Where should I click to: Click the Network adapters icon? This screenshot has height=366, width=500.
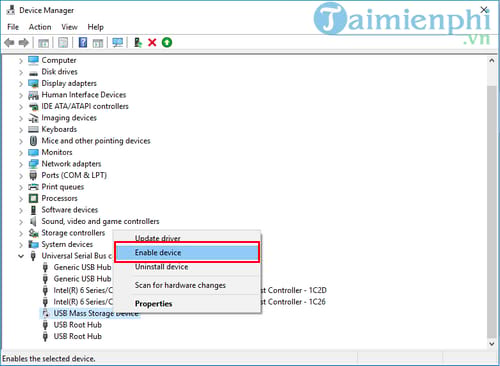pyautogui.click(x=33, y=164)
